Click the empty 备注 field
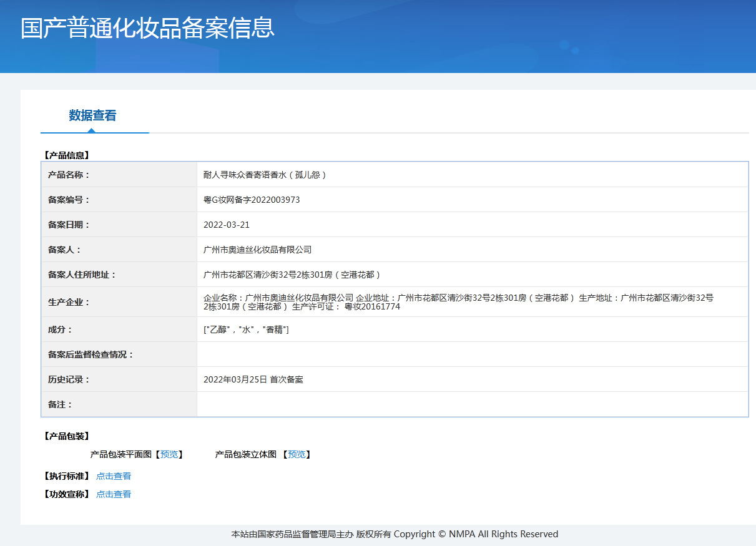 375,404
